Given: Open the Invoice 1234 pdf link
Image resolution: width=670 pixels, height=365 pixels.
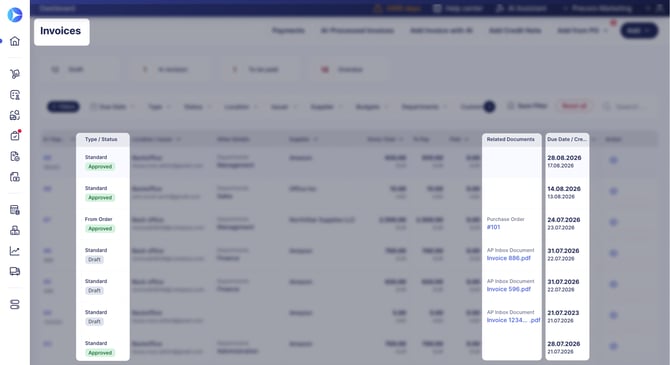Looking at the screenshot, I should (514, 320).
